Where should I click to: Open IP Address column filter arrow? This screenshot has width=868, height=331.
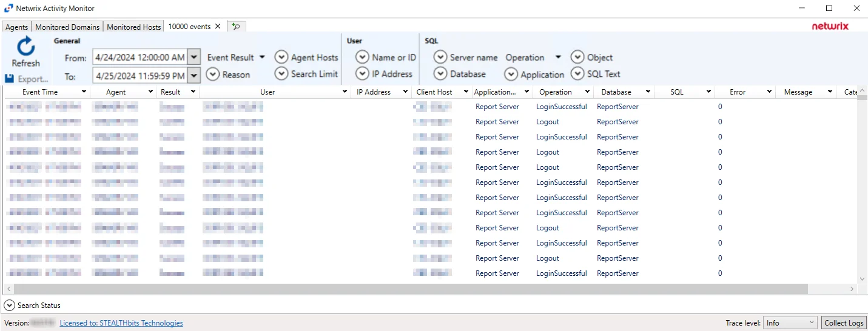click(x=405, y=92)
